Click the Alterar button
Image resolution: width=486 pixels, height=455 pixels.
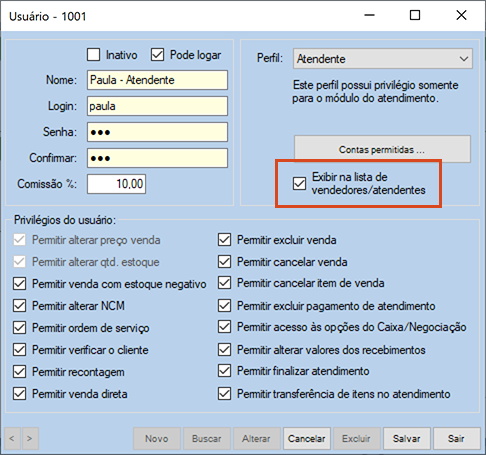[257, 439]
